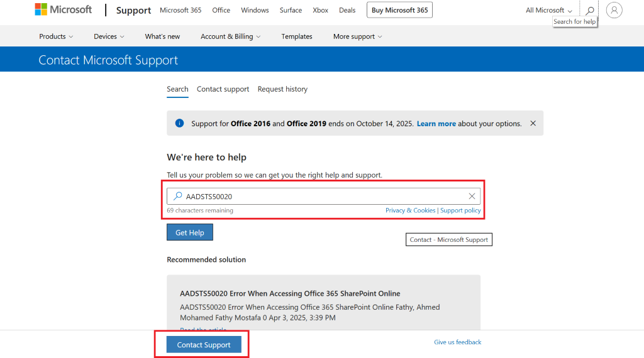Open Support policy link
Screen dimensions: 644x358
460,210
